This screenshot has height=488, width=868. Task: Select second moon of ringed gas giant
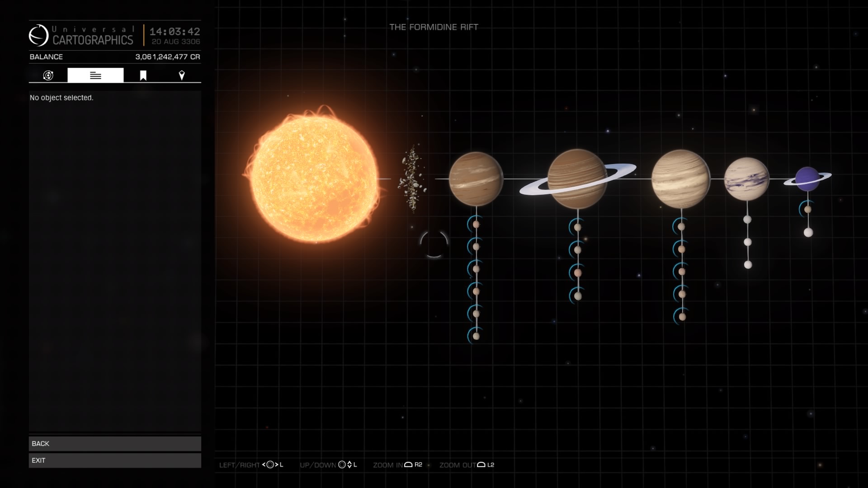[577, 250]
